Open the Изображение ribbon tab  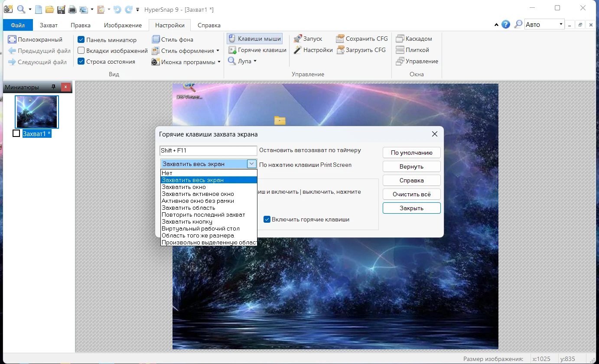coord(123,25)
